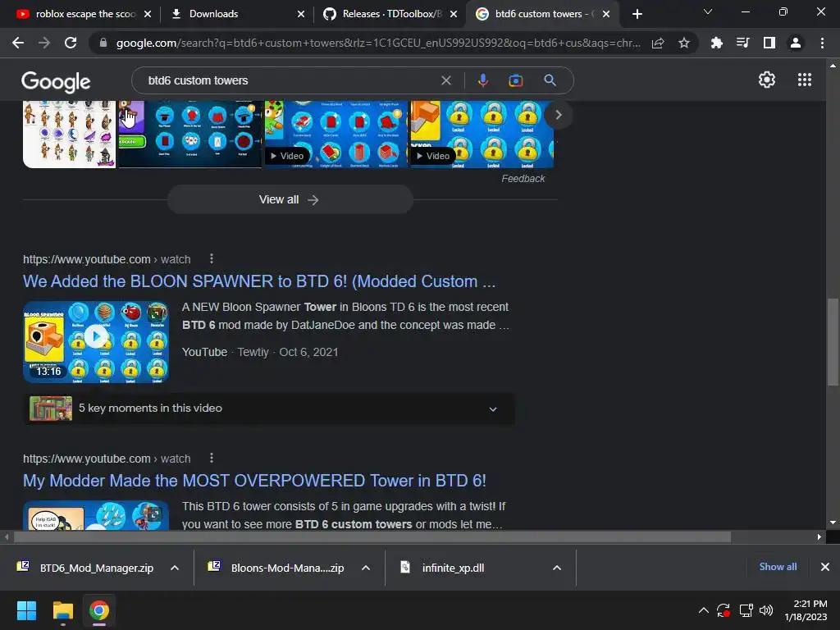The height and width of the screenshot is (630, 840).
Task: Search by image with camera icon
Action: [x=515, y=80]
